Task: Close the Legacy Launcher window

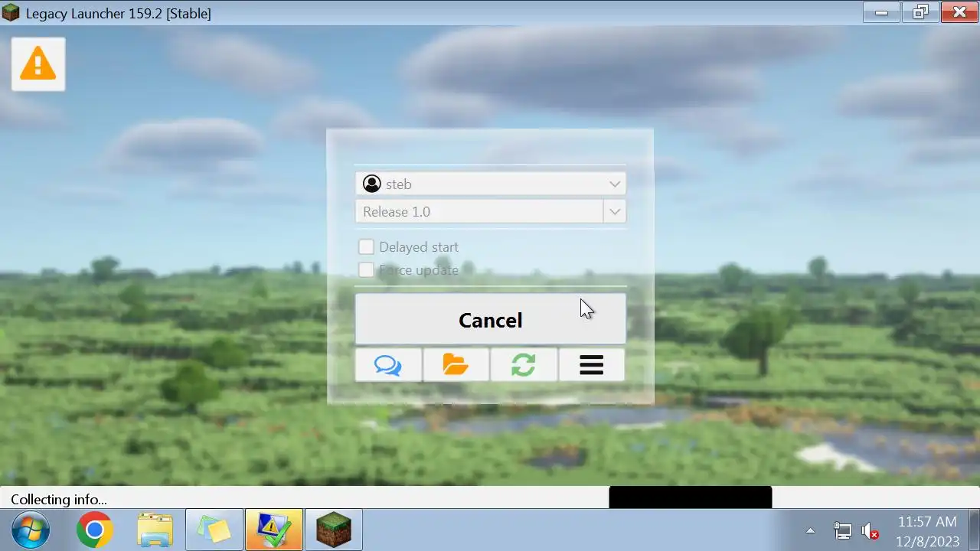Action: 959,12
